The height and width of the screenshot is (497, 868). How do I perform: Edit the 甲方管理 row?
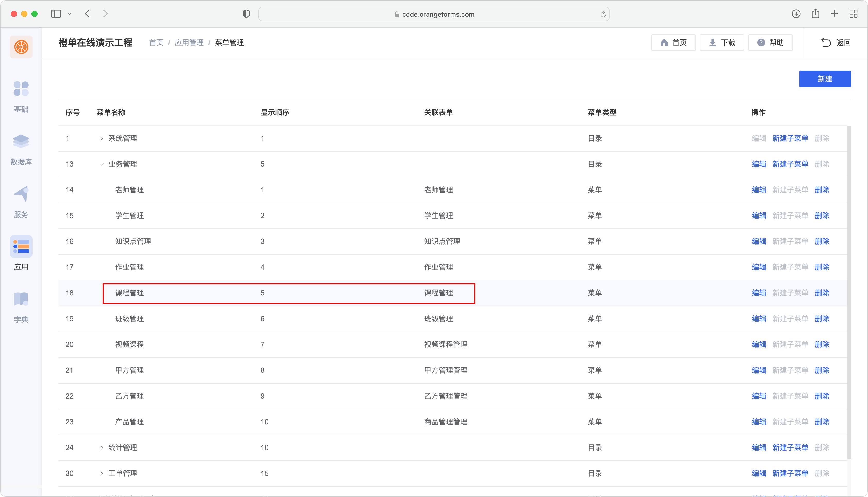pyautogui.click(x=759, y=370)
